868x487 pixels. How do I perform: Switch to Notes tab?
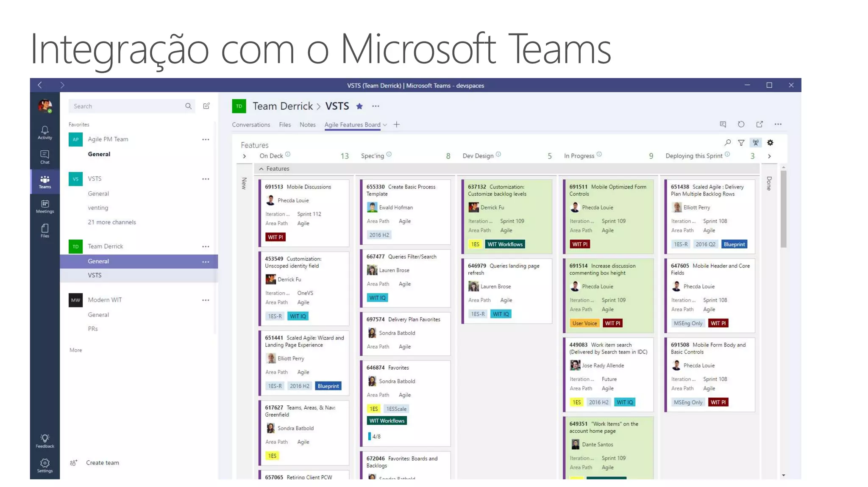tap(307, 125)
